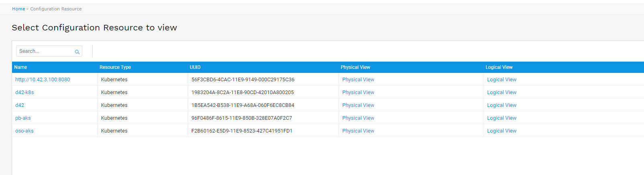Open the pb-aks resource

pyautogui.click(x=23, y=118)
